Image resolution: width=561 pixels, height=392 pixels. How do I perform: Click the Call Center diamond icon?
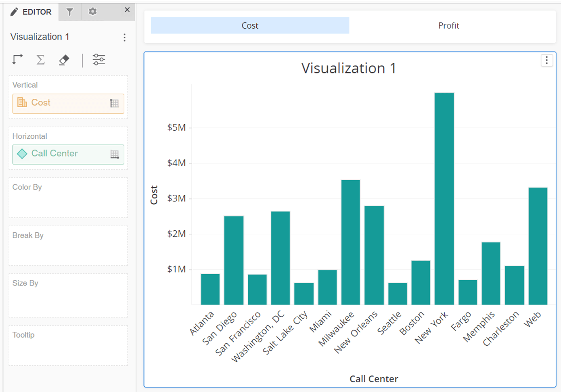click(x=22, y=153)
